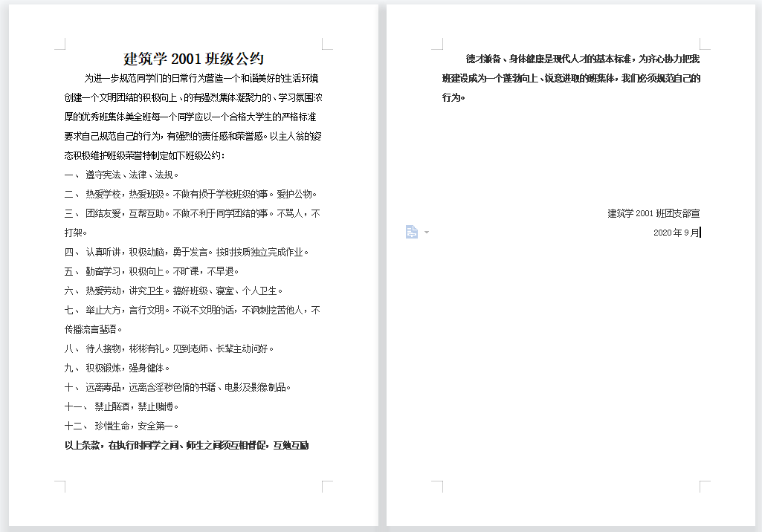Click the paste options document icon
The image size is (762, 532).
point(411,233)
